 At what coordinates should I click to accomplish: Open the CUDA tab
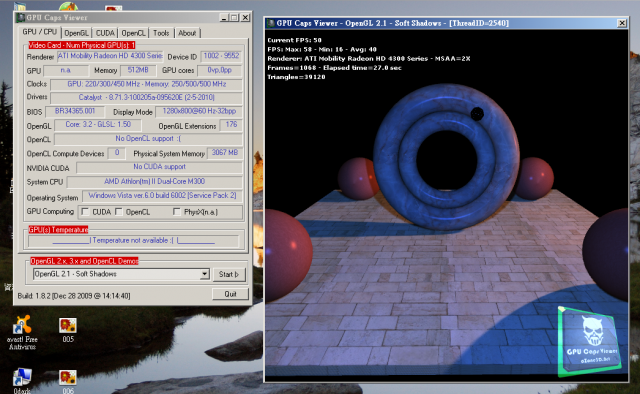105,33
